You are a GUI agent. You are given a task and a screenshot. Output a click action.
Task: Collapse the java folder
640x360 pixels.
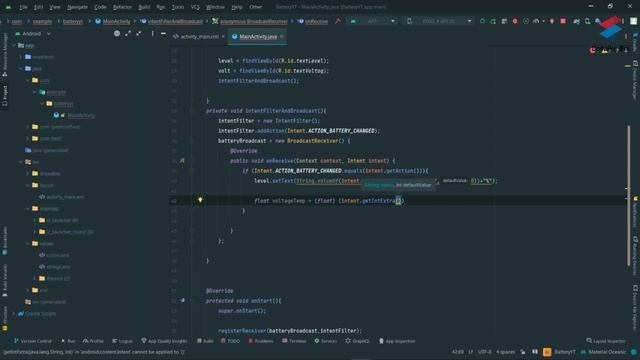[21, 69]
